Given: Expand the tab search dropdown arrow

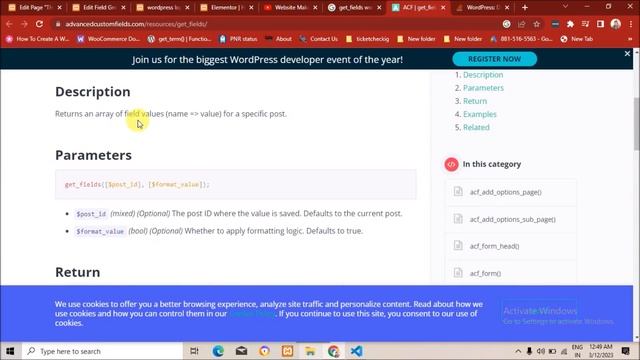Looking at the screenshot, I should (565, 7).
